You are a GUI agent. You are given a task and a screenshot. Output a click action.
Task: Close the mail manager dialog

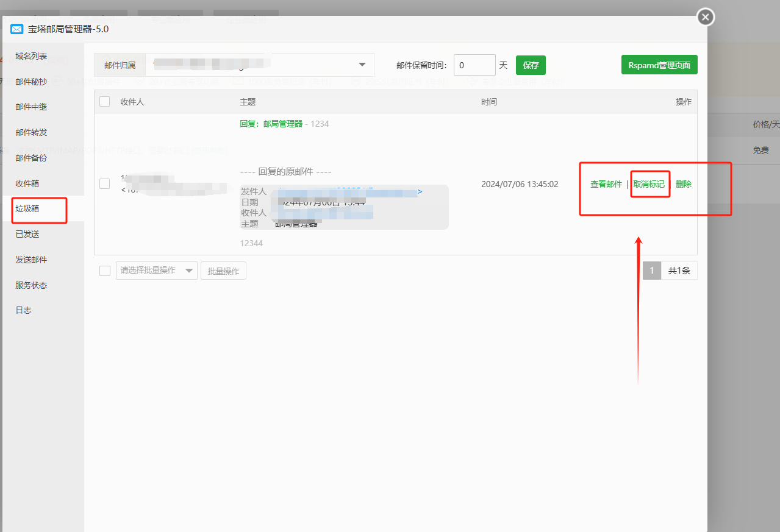coord(706,17)
